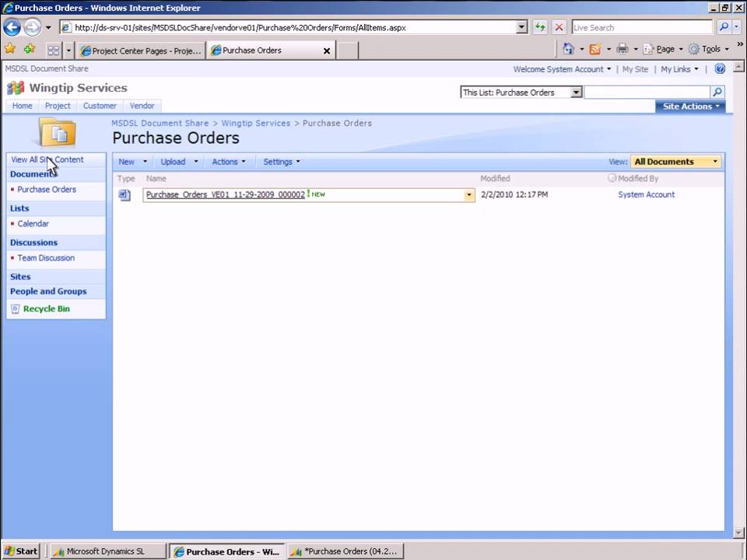Click the Word document type icon
747x560 pixels.
[124, 195]
